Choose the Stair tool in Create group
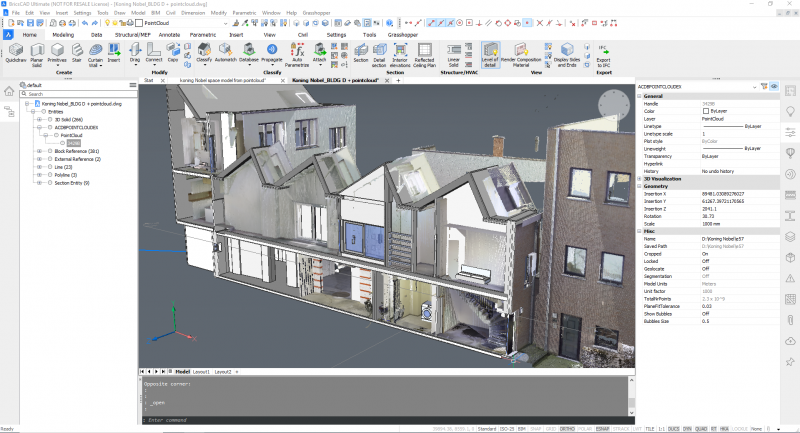Screen dimensions: 800x433 77,53
